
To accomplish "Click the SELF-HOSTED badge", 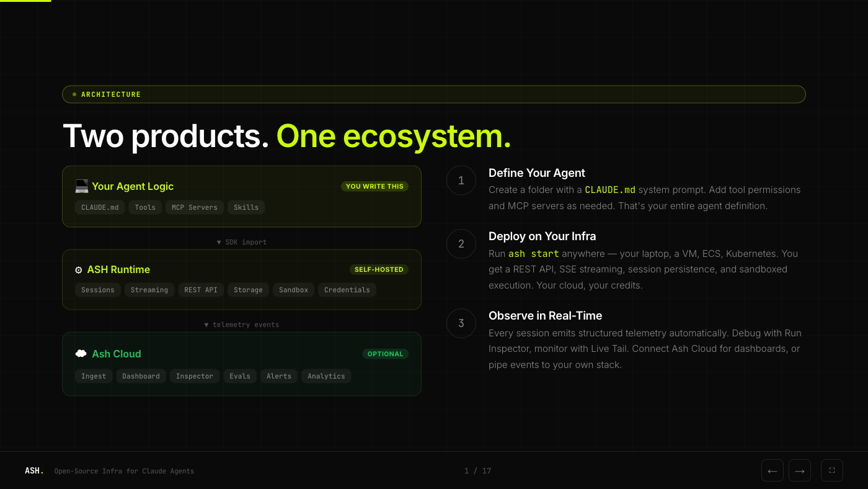I will tap(379, 269).
